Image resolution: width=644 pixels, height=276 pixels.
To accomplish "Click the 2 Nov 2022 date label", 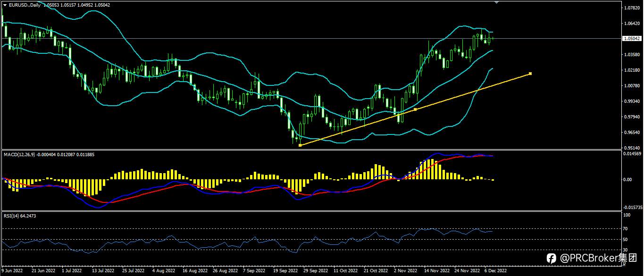I will (x=406, y=271).
